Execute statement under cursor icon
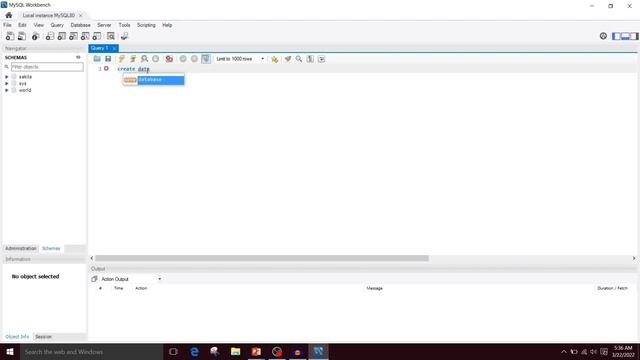Screen dimensions: 640x360 point(133,59)
